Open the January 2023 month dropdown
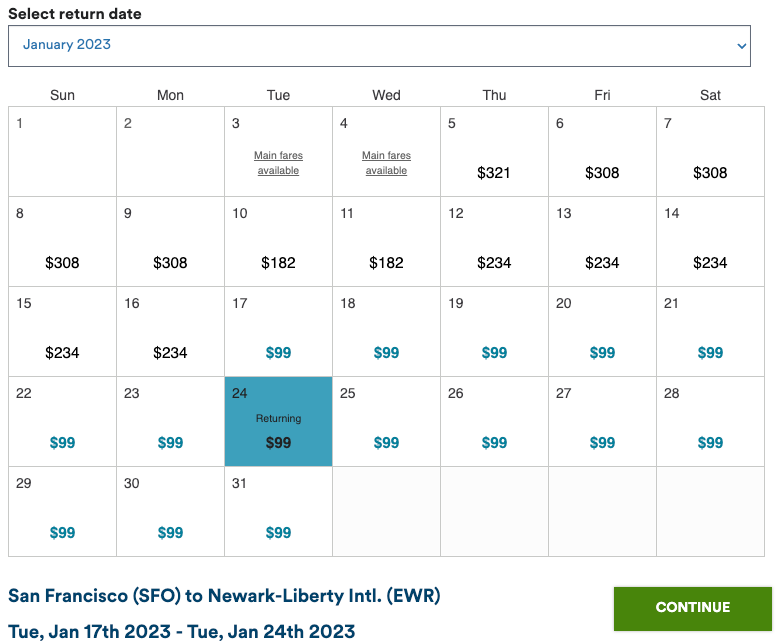777x641 pixels. pyautogui.click(x=378, y=46)
